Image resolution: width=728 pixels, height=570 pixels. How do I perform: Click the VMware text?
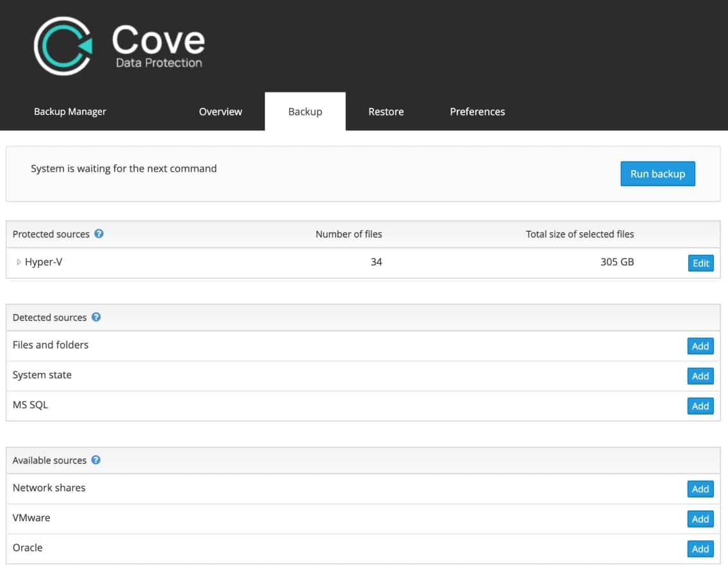[x=31, y=517]
